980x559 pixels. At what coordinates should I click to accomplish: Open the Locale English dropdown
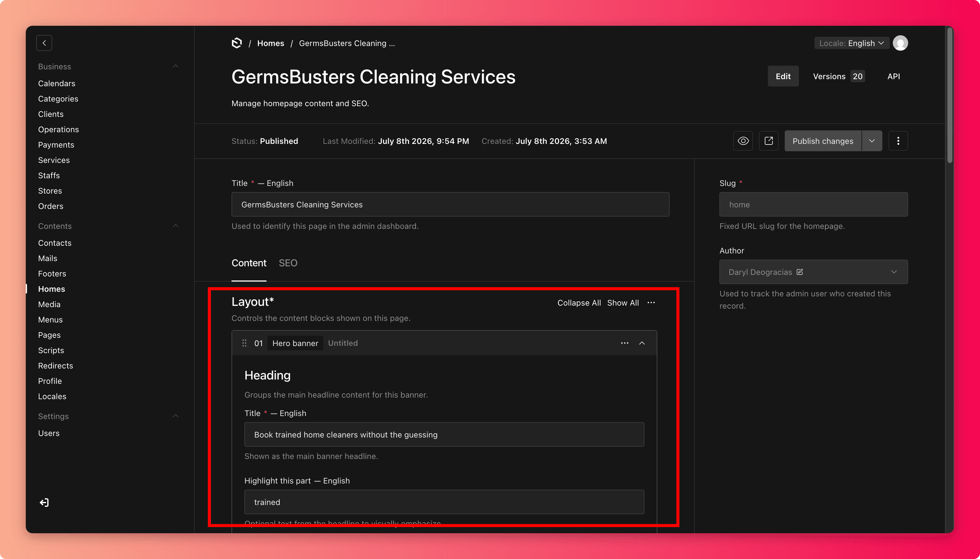tap(852, 43)
